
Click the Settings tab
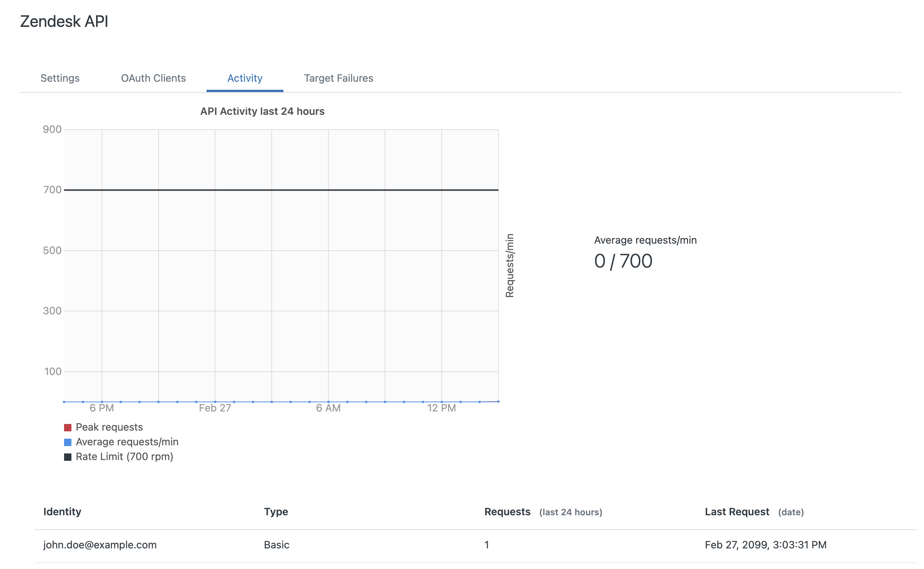(60, 78)
